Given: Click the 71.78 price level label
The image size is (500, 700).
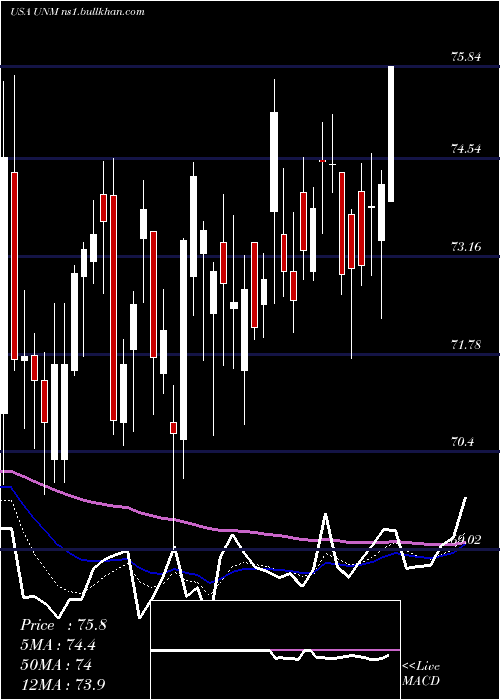Looking at the screenshot, I should click(467, 344).
